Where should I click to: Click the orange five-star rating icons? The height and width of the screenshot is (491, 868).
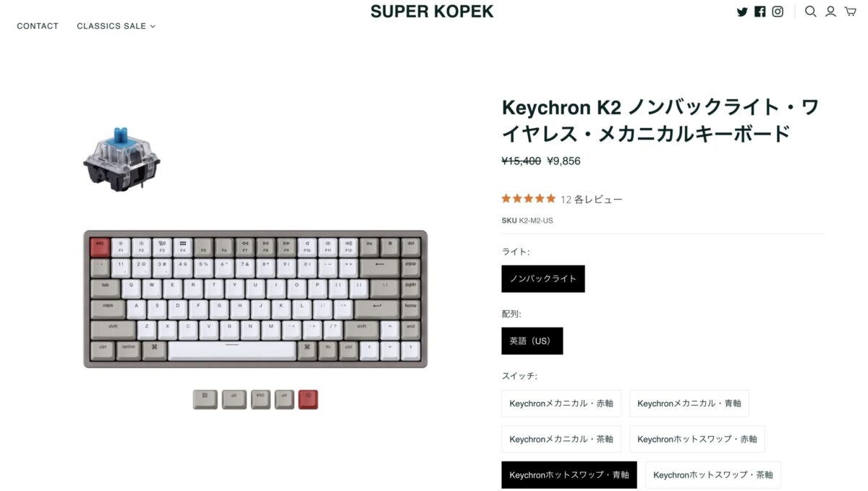528,199
